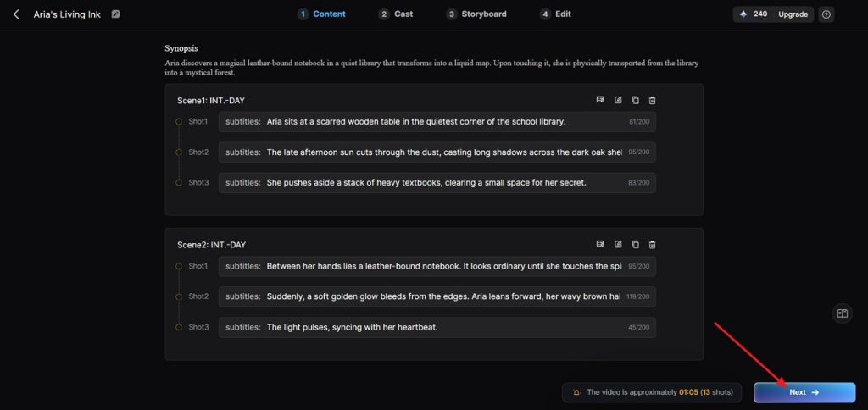Copy Scene2 using the duplicate icon

coord(635,244)
